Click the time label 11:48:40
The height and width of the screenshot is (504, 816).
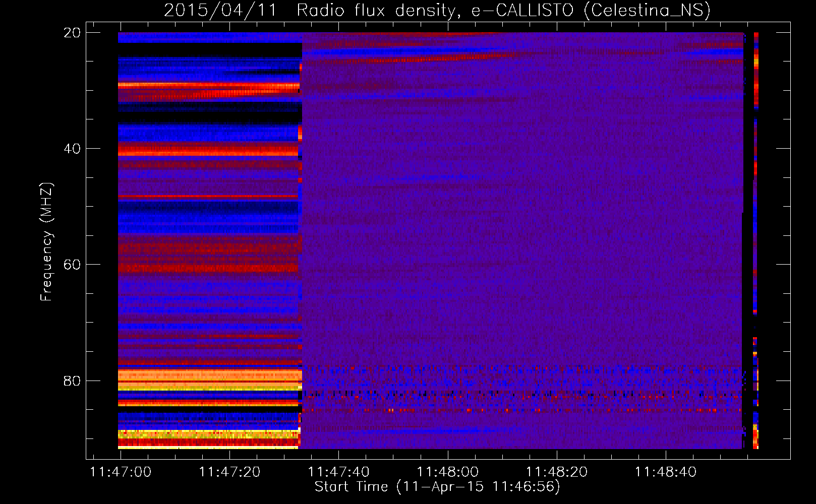666,472
